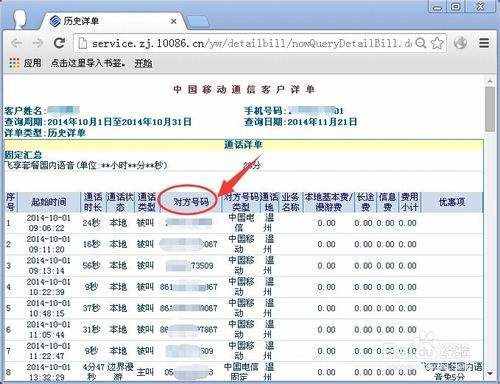This screenshot has width=500, height=384.
Task: Click 详单类型:历史详单 text
Action: coord(45,133)
